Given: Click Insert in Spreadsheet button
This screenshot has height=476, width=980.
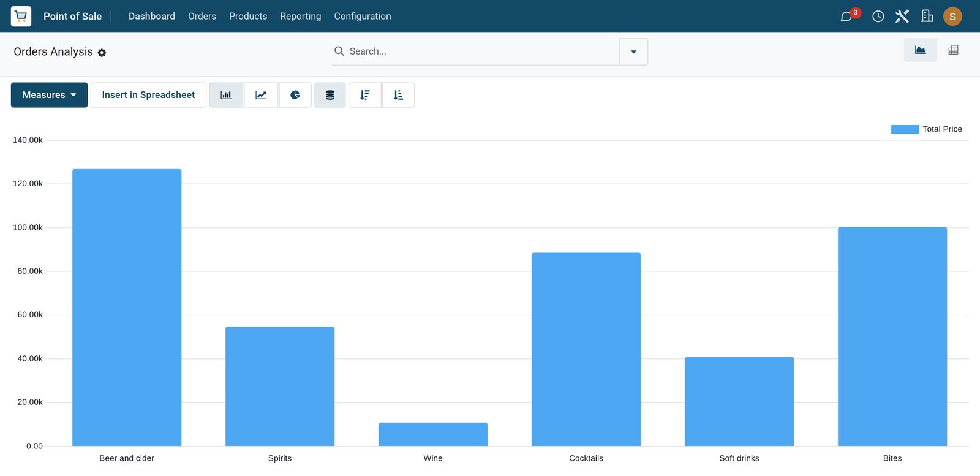Looking at the screenshot, I should [x=148, y=95].
